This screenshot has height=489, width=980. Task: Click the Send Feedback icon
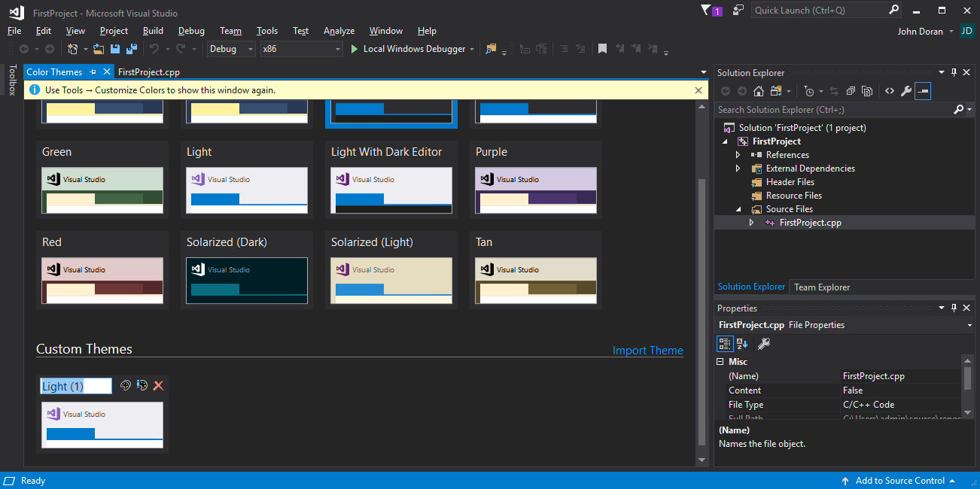[738, 11]
